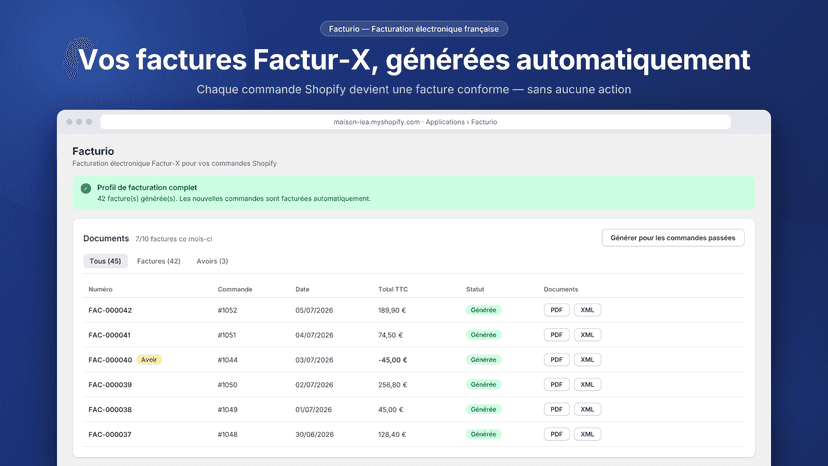Screen dimensions: 828x466
Task: Select invoice number FAC-000039
Action: (110, 385)
